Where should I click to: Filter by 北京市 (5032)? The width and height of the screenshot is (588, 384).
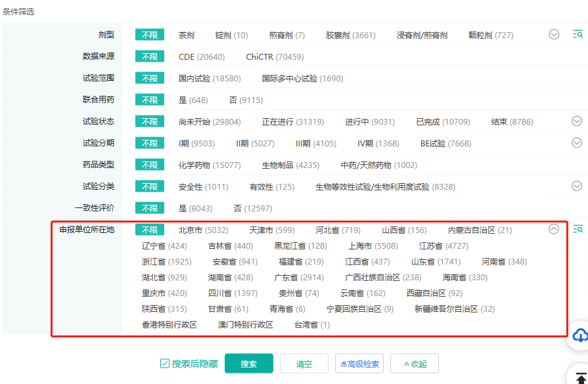(x=203, y=230)
